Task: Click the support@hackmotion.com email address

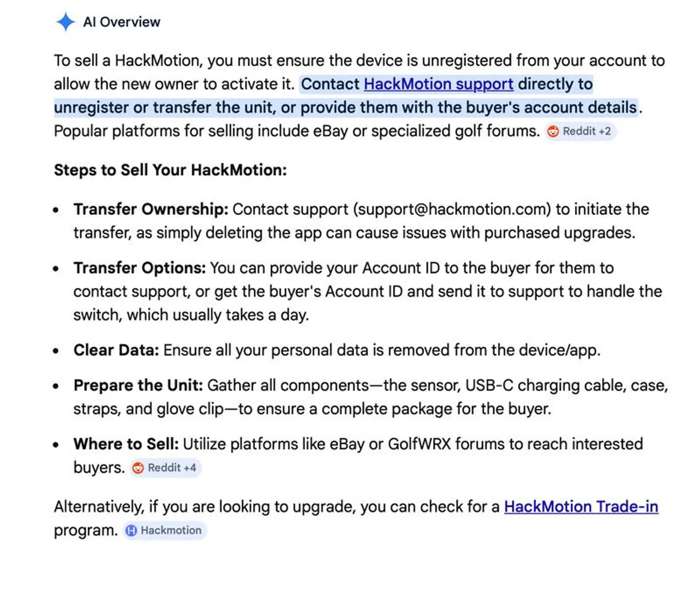Action: point(453,209)
